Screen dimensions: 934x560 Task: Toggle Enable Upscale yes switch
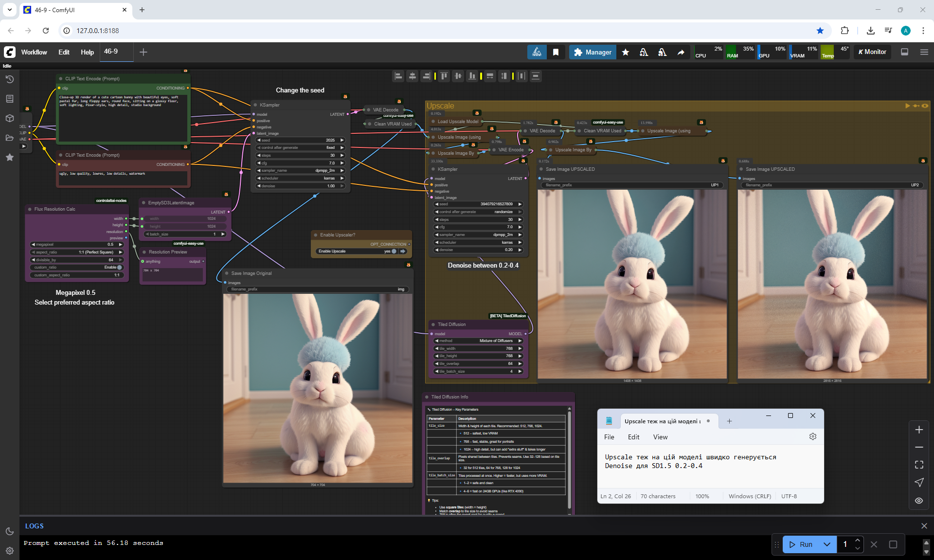394,251
